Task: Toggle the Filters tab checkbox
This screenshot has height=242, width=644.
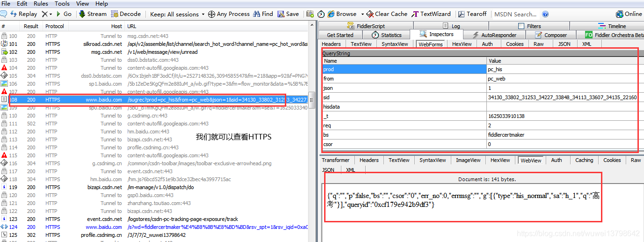Action: click(x=521, y=26)
